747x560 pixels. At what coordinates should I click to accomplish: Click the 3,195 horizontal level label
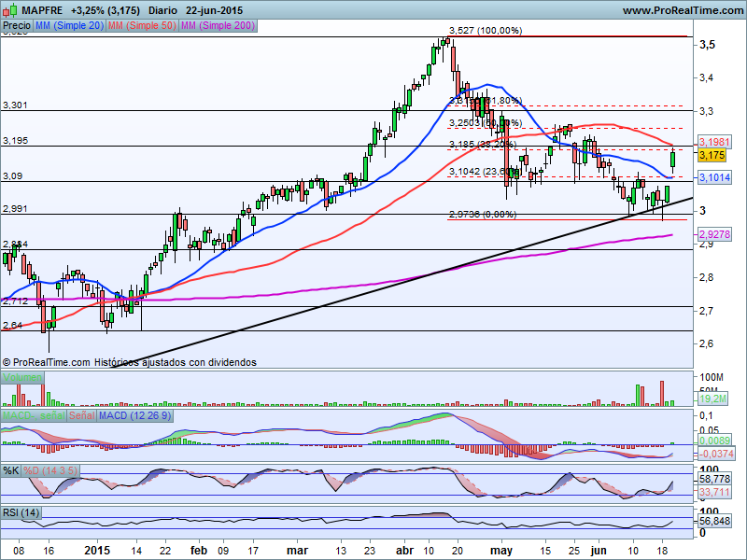click(15, 141)
